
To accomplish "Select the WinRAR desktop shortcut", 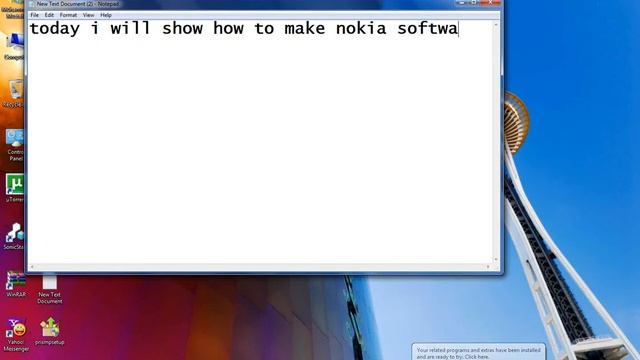I will pos(16,284).
